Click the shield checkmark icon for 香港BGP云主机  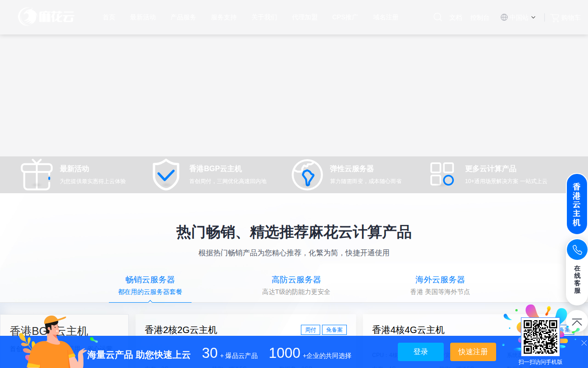(166, 174)
